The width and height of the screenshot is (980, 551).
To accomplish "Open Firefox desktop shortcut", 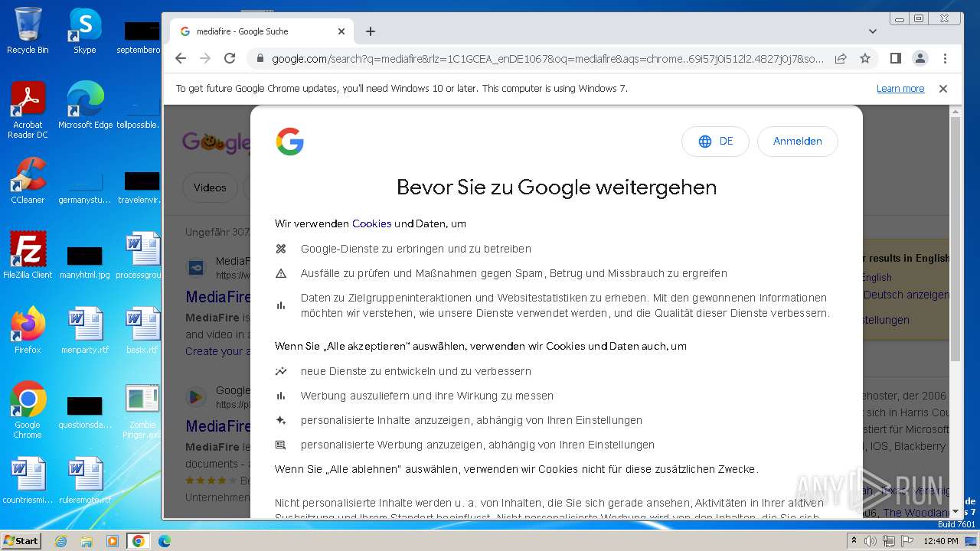I will [x=28, y=330].
